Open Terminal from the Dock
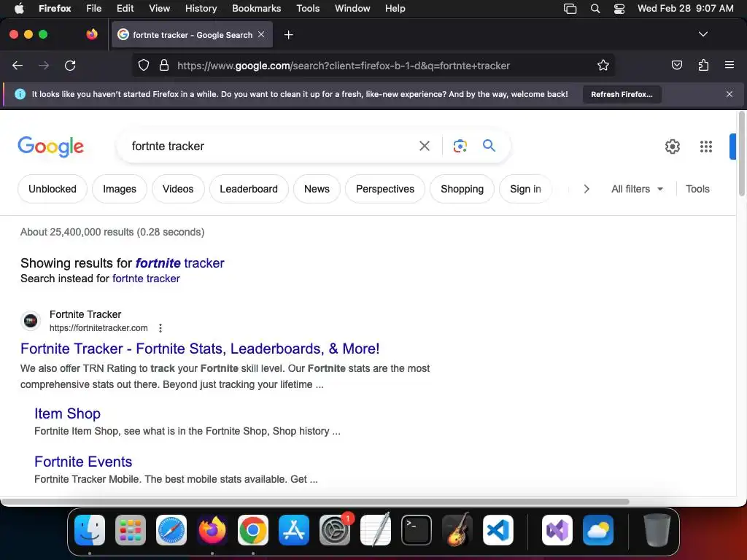747x560 pixels. pos(417,530)
